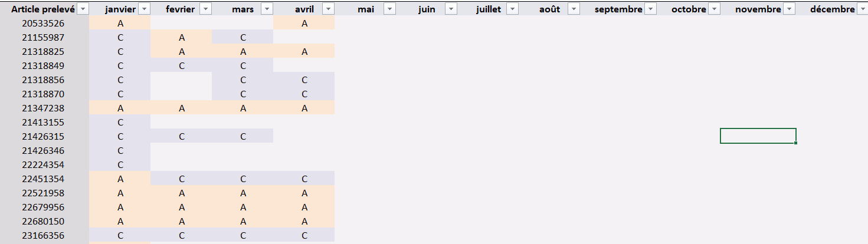868x244 pixels.
Task: Click the avril filter dropdown arrow
Action: [328, 9]
